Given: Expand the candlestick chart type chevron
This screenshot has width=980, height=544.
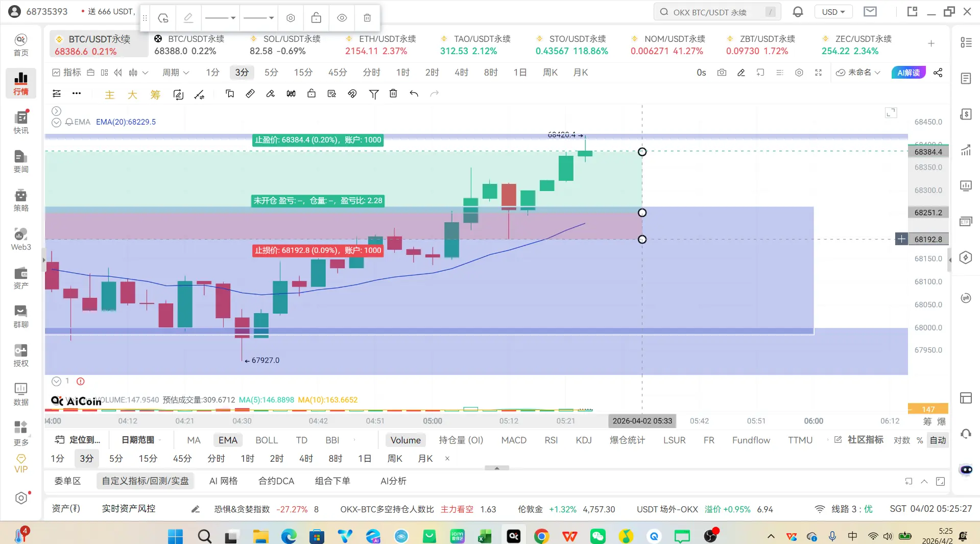Looking at the screenshot, I should click(x=146, y=73).
